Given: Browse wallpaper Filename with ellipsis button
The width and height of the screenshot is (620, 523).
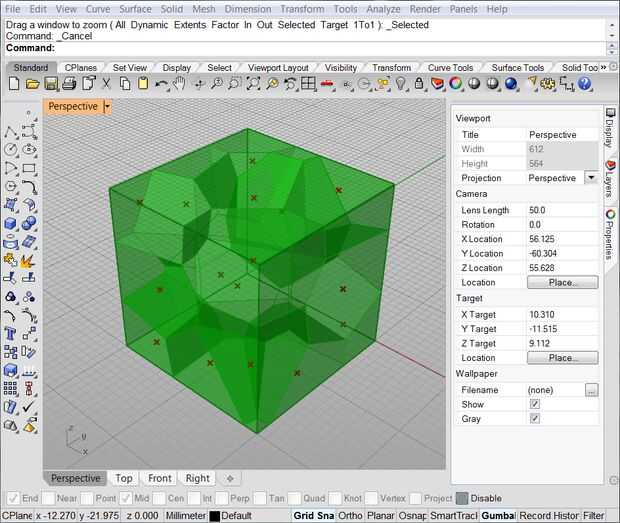Looking at the screenshot, I should click(592, 390).
